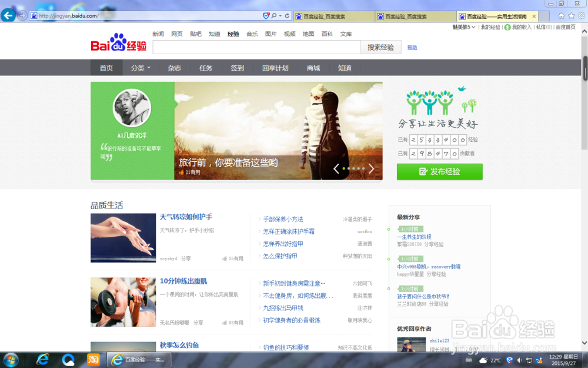Open the 回享计划 navigation item
This screenshot has width=588, height=368.
click(275, 68)
